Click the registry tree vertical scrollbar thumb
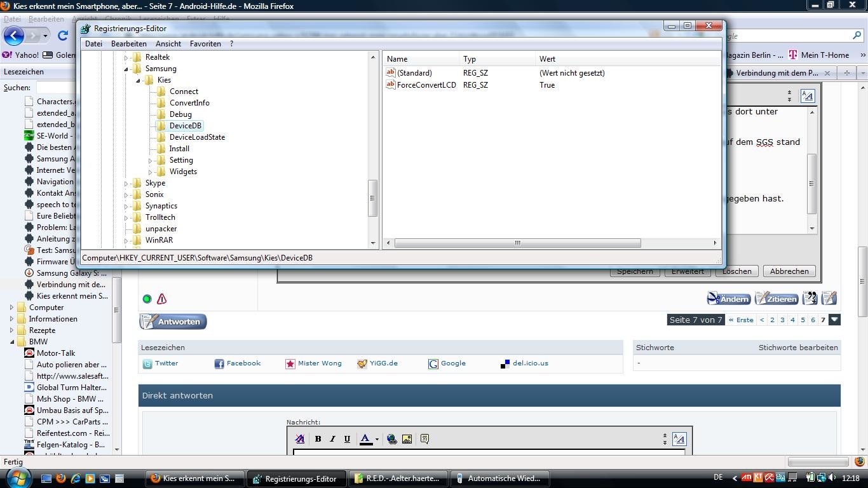This screenshot has width=868, height=488. (373, 199)
